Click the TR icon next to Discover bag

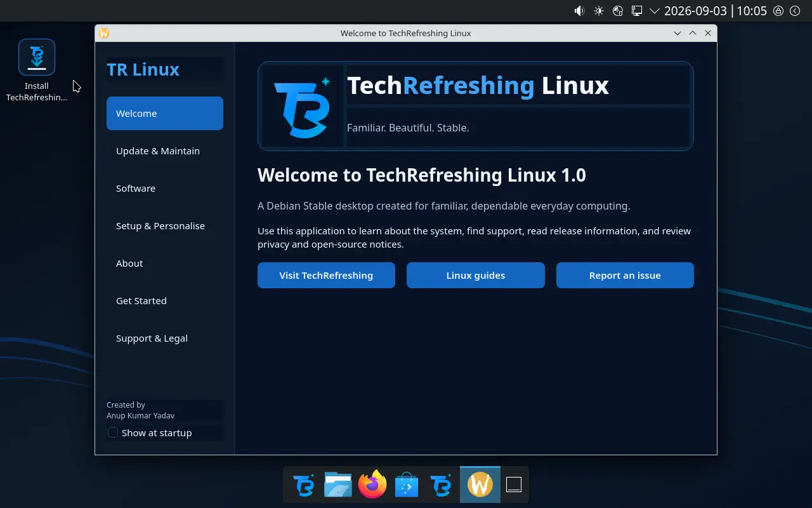[x=441, y=485]
